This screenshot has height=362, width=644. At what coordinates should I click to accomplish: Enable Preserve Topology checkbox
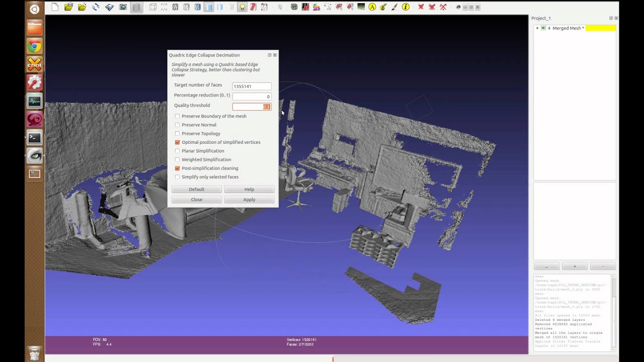coord(177,134)
